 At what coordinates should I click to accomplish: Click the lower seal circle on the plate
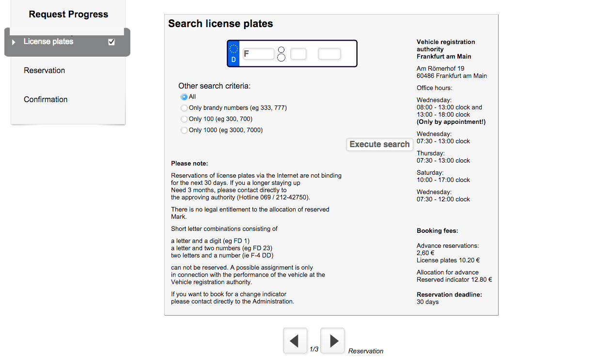281,58
